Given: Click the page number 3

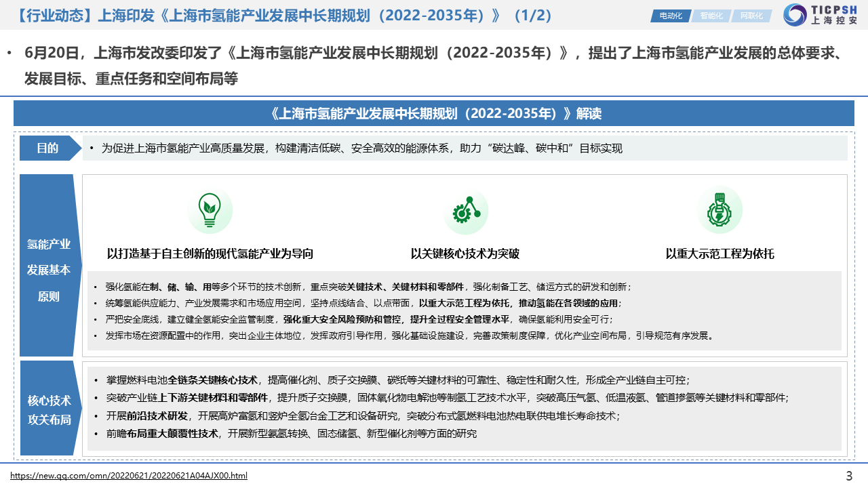Looking at the screenshot, I should point(849,475).
